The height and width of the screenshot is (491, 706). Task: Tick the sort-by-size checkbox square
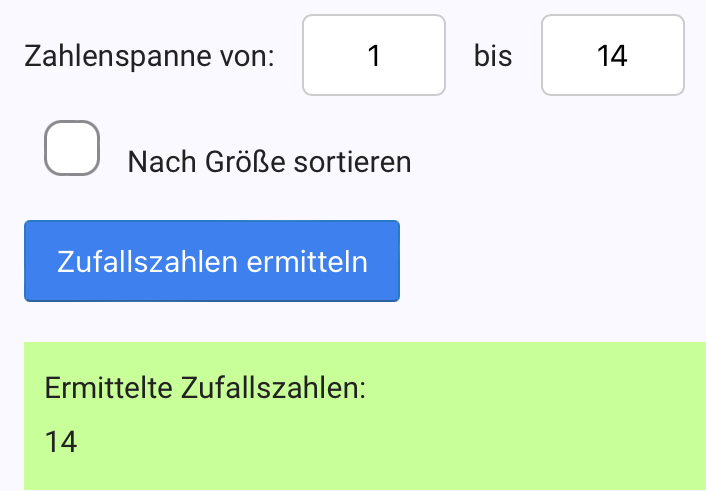(x=72, y=149)
